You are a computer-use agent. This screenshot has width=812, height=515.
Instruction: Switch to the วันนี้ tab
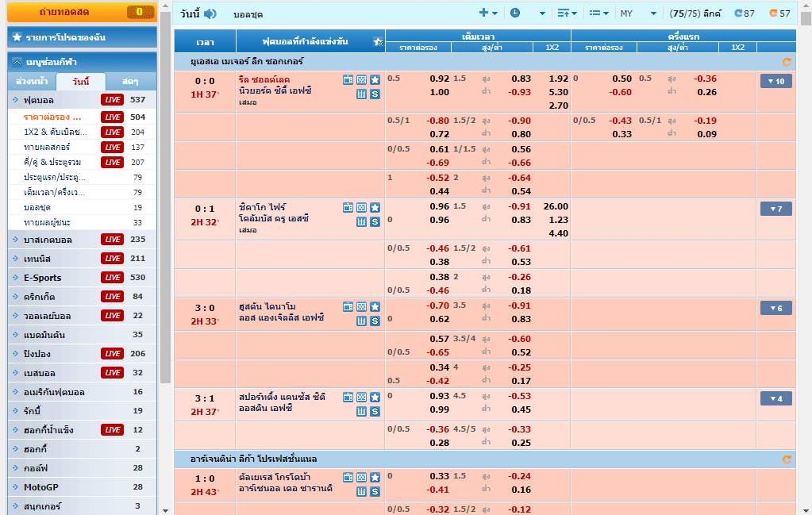[x=81, y=81]
